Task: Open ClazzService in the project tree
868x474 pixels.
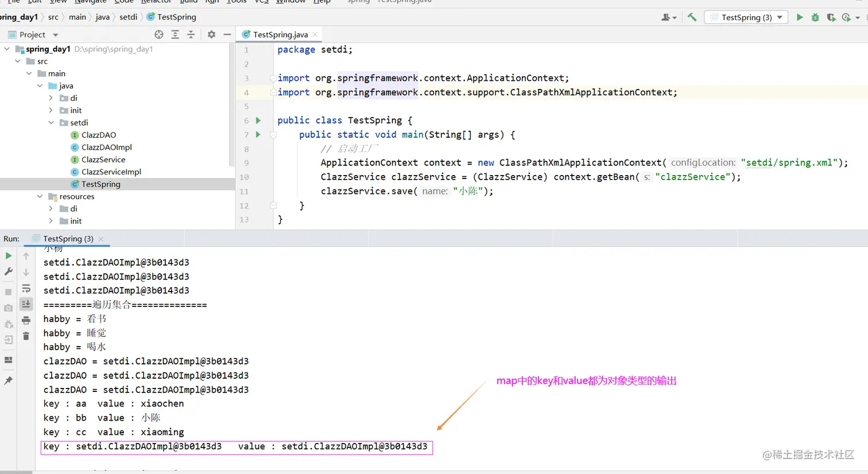Action: (x=103, y=160)
